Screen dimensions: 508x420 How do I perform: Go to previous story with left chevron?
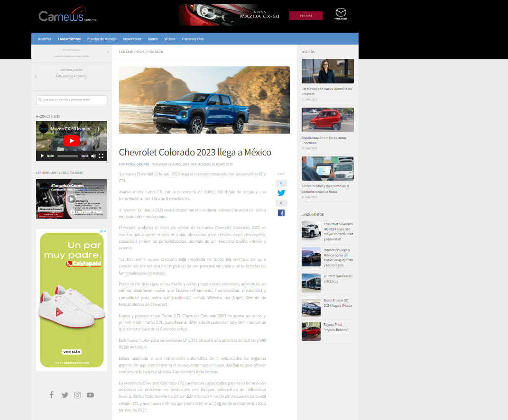coord(36,76)
